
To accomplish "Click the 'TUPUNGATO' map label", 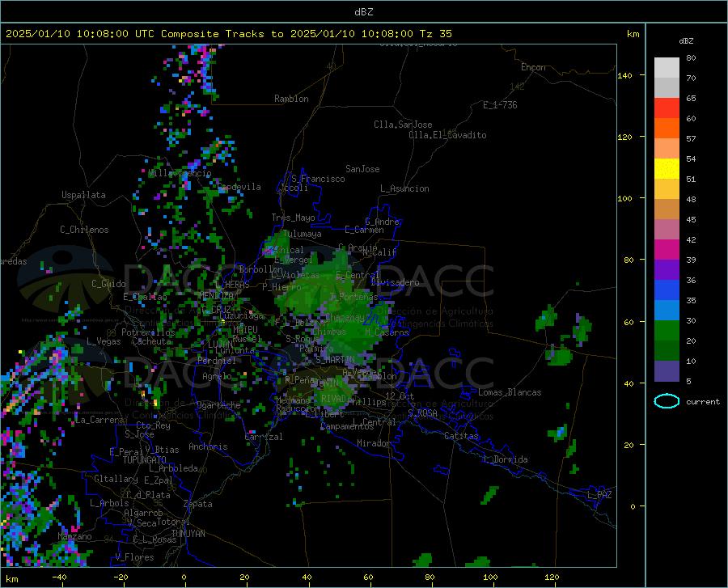I will coord(145,460).
